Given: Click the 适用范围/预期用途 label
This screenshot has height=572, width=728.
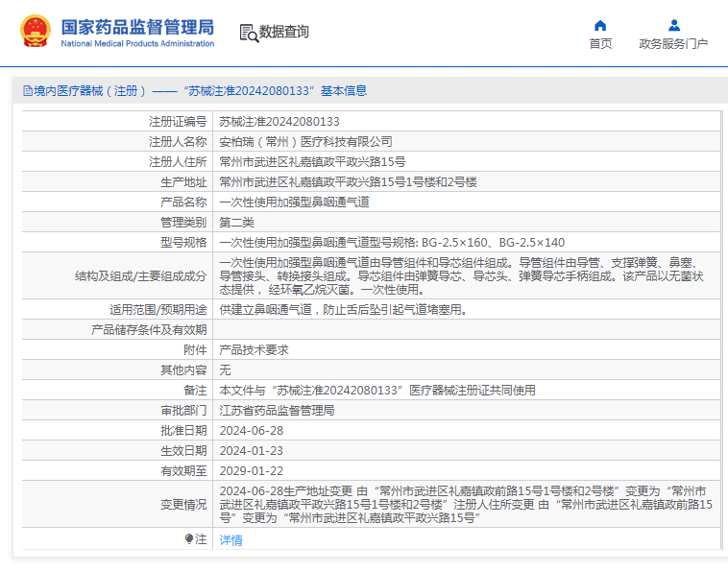Looking at the screenshot, I should [158, 309].
